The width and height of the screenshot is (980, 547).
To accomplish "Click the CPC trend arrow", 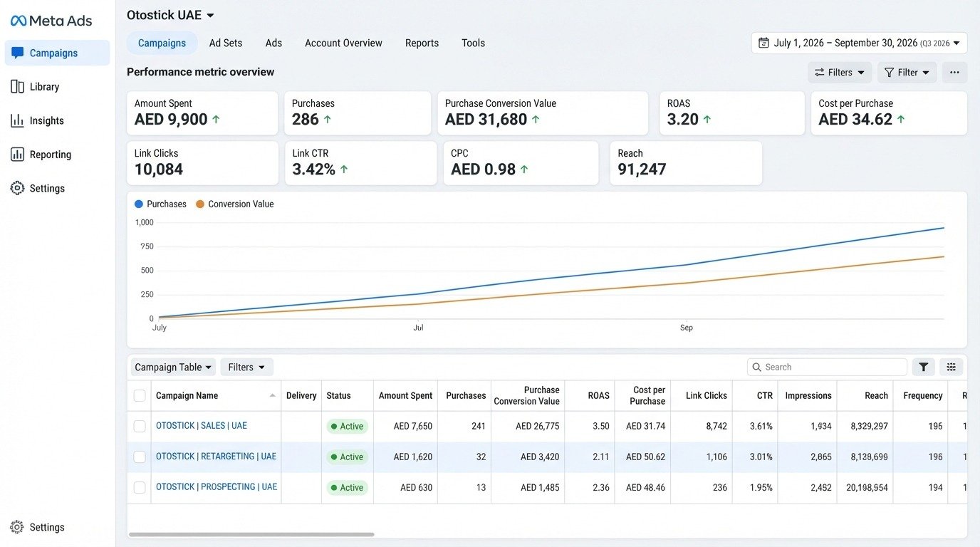I will tap(524, 170).
